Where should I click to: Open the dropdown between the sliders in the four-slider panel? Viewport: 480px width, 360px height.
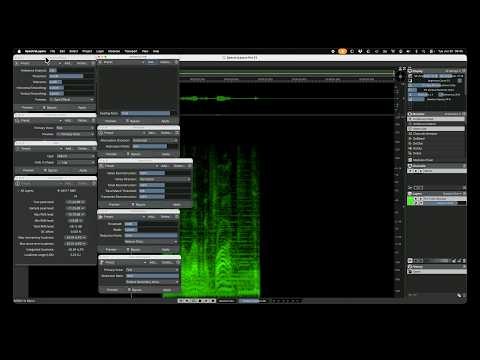(165, 179)
